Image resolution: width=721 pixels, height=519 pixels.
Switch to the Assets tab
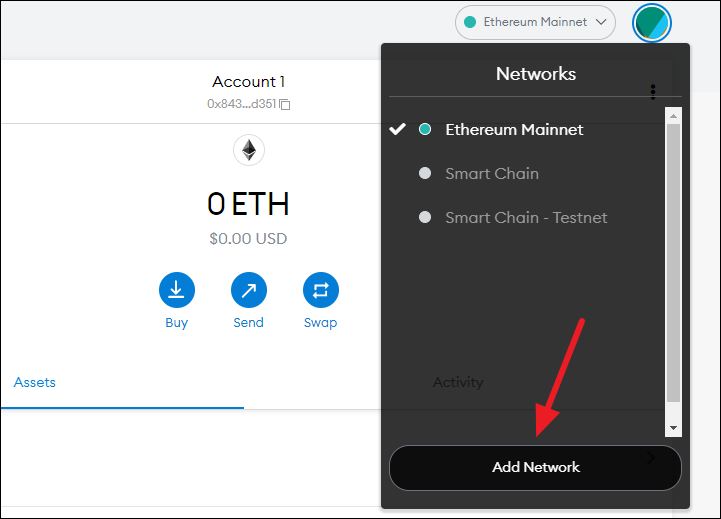34,382
